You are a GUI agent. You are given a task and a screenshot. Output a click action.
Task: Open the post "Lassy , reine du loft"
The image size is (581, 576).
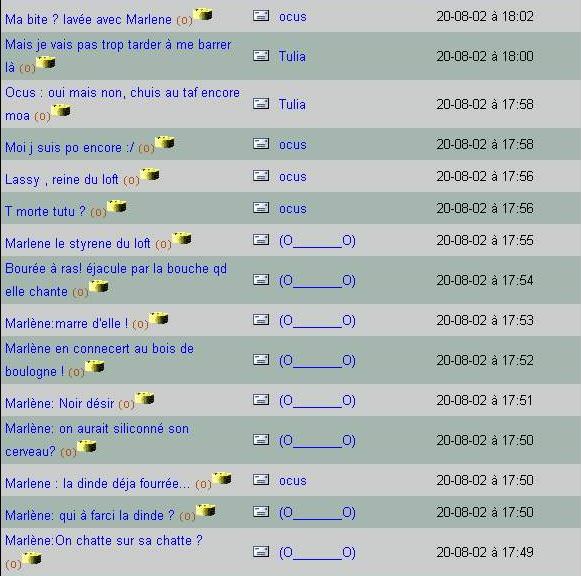click(62, 180)
